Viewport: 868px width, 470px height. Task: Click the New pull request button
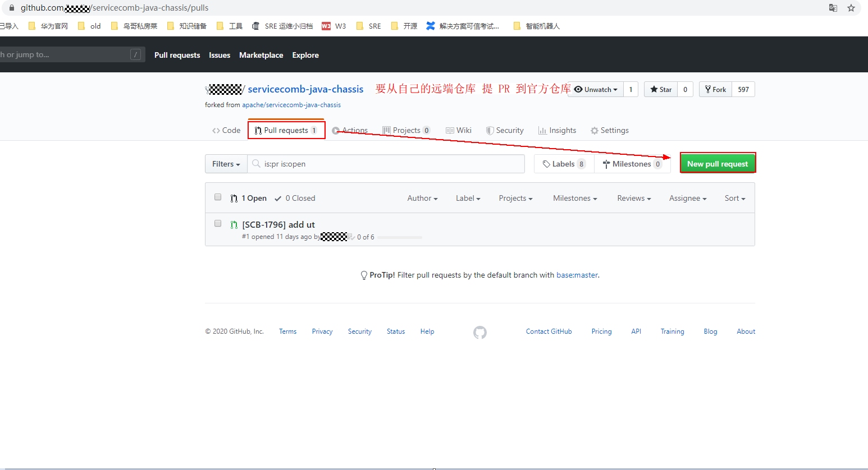(x=718, y=164)
